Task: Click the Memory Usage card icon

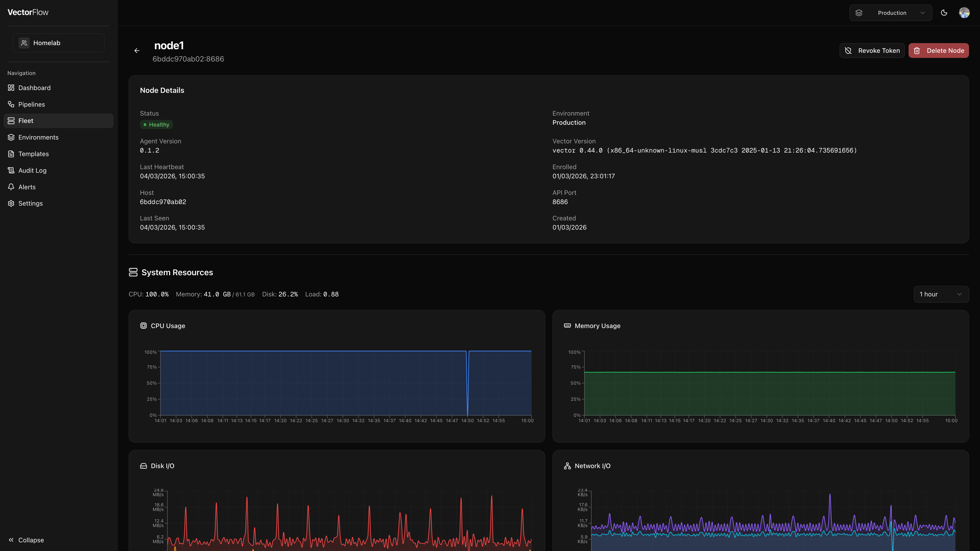Action: (x=567, y=325)
